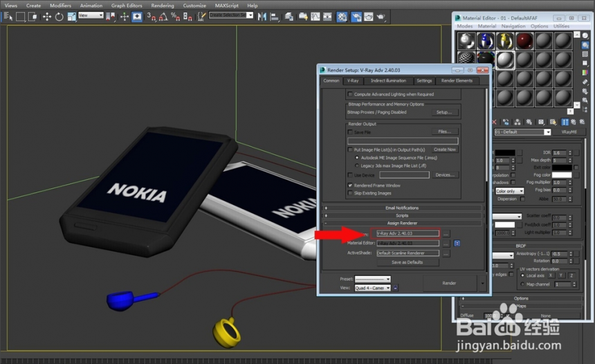Click Save as Defaults button

[408, 262]
